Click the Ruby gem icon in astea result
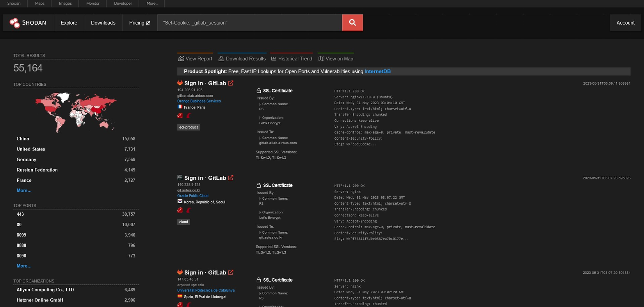This screenshot has height=307, width=644. [180, 210]
